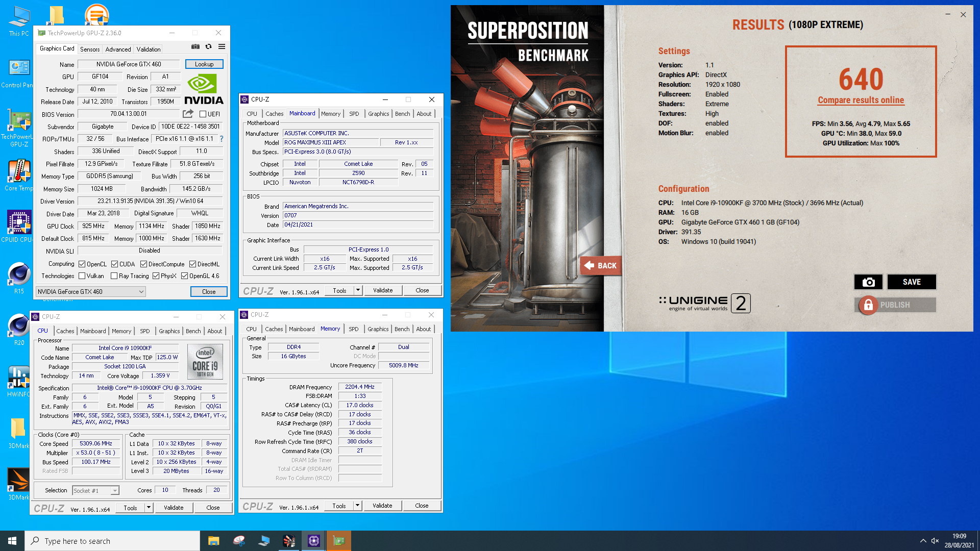Toggle the DirectCompute checkbox
The width and height of the screenshot is (980, 551).
143,264
